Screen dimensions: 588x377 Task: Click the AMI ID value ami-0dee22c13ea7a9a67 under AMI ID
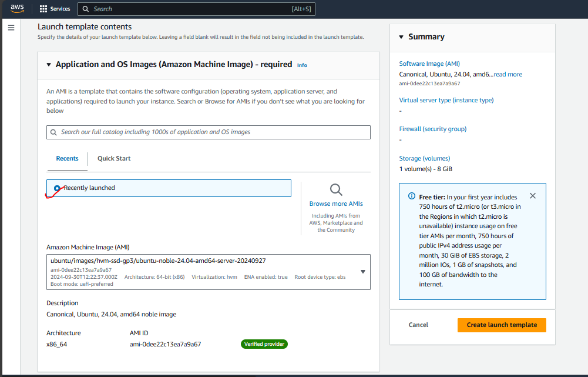[166, 344]
